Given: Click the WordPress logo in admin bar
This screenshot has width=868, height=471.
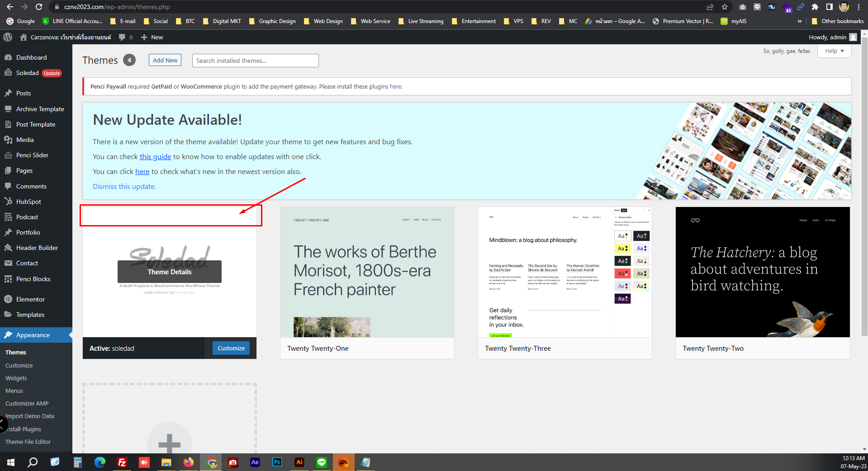Looking at the screenshot, I should point(8,37).
